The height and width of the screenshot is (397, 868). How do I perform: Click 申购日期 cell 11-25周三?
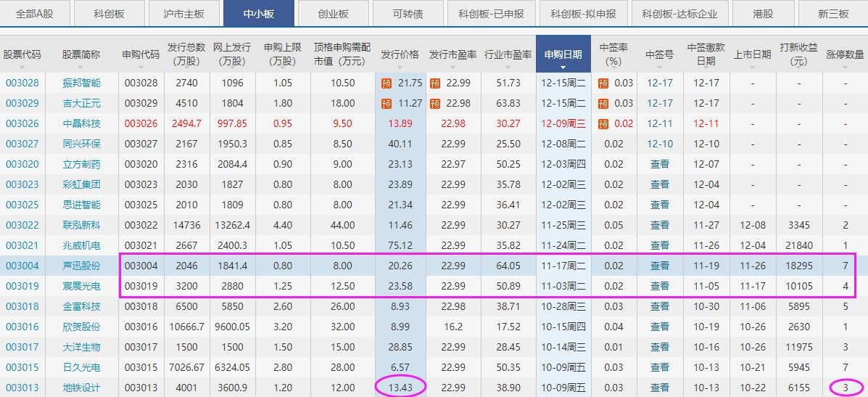(563, 226)
